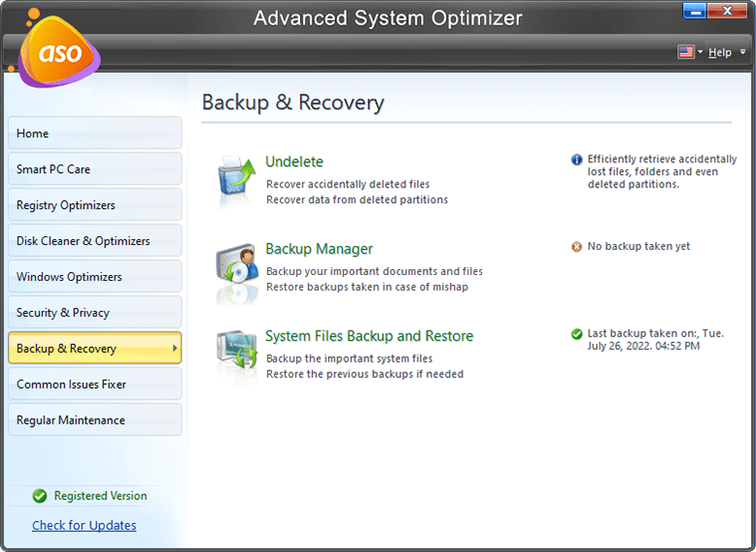The height and width of the screenshot is (552, 756).
Task: Open System Files Backup and Restore
Action: point(369,335)
